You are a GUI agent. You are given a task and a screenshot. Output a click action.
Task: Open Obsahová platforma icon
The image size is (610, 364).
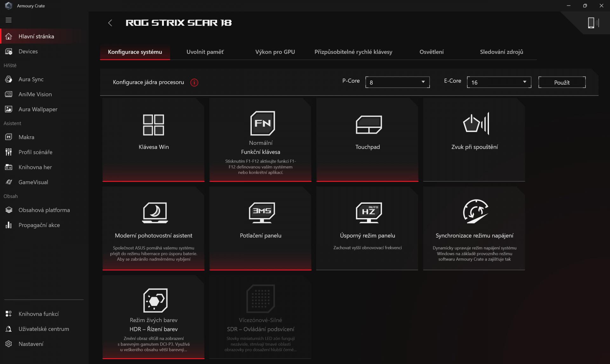coord(9,210)
